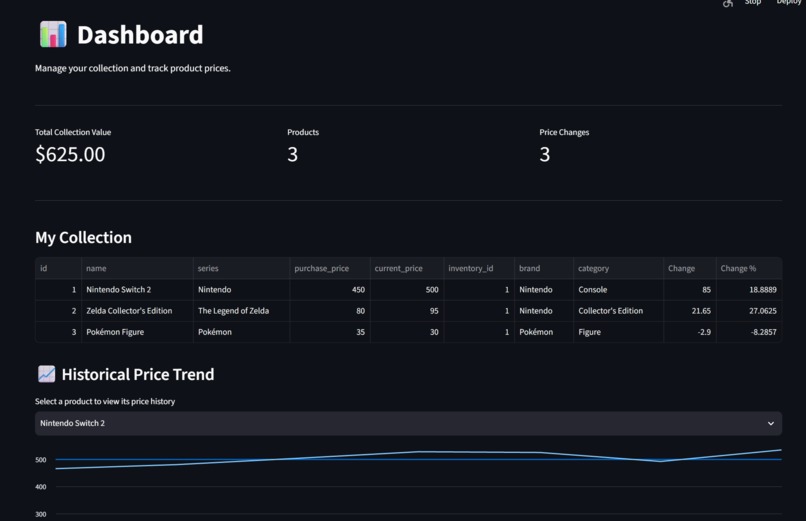This screenshot has height=521, width=806.
Task: Sort by the current_price column header
Action: click(x=407, y=268)
